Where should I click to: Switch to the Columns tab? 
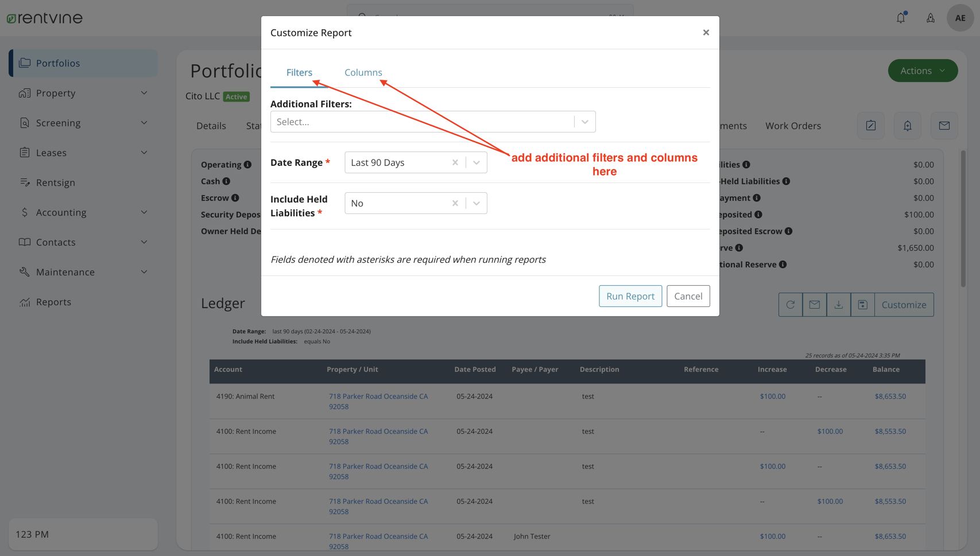(363, 72)
